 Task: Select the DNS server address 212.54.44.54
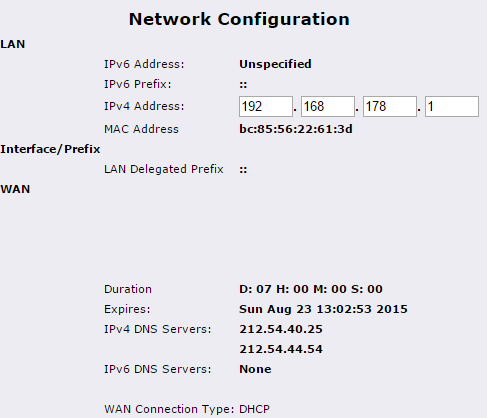click(281, 349)
